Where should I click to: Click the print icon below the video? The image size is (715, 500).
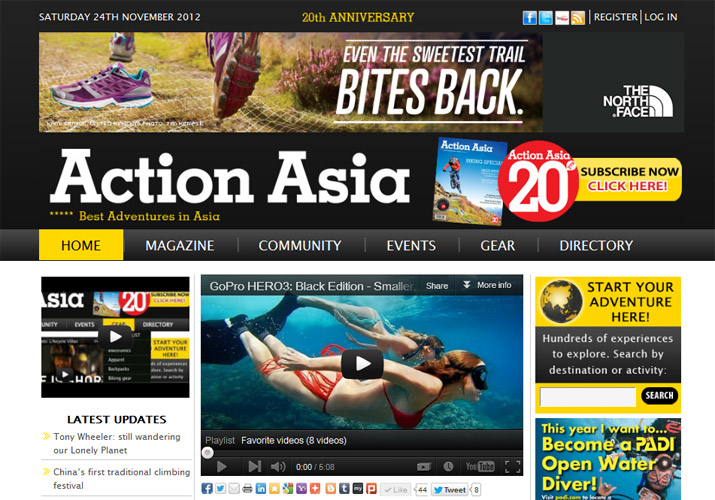coord(247,489)
